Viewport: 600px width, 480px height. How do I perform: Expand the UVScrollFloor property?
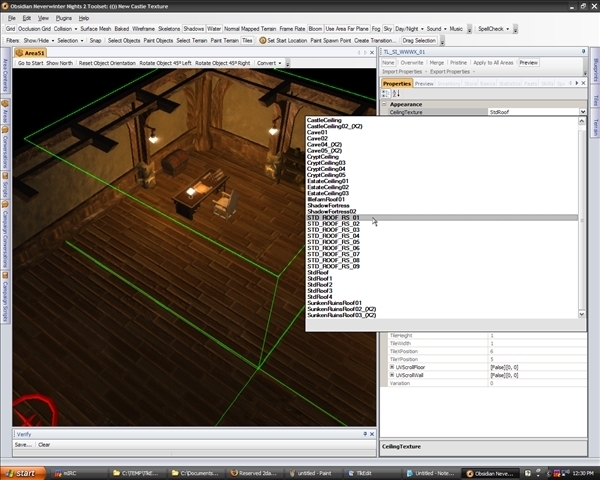coord(392,367)
